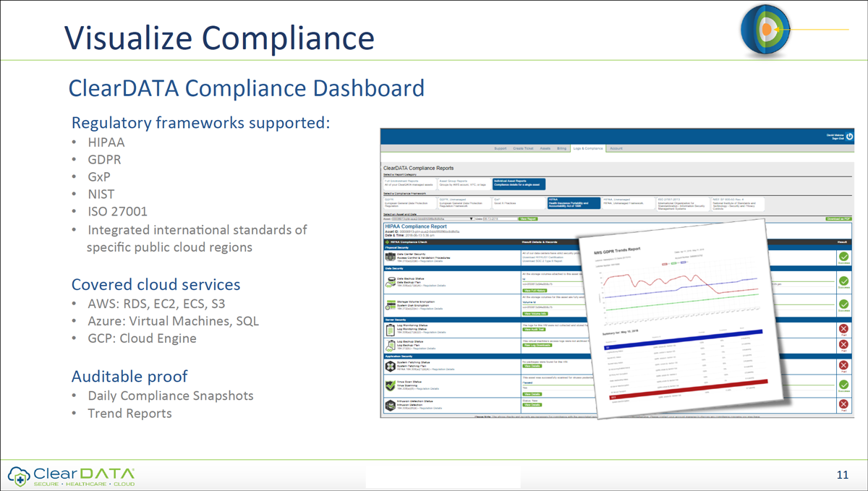
Task: Click Fail icon for Log Backup Status
Action: [x=843, y=345]
